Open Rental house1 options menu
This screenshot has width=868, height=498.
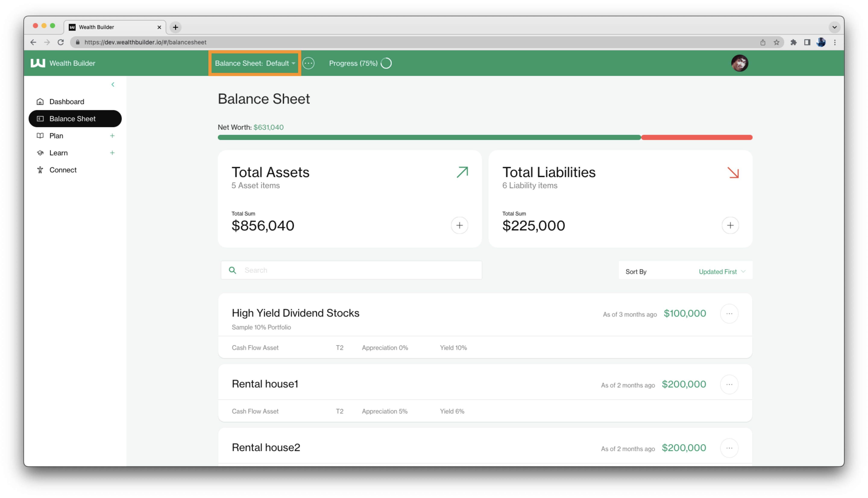pos(729,384)
